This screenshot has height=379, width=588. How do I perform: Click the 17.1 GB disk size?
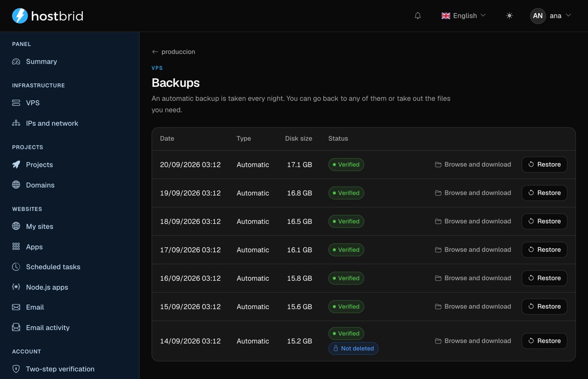[x=299, y=165]
